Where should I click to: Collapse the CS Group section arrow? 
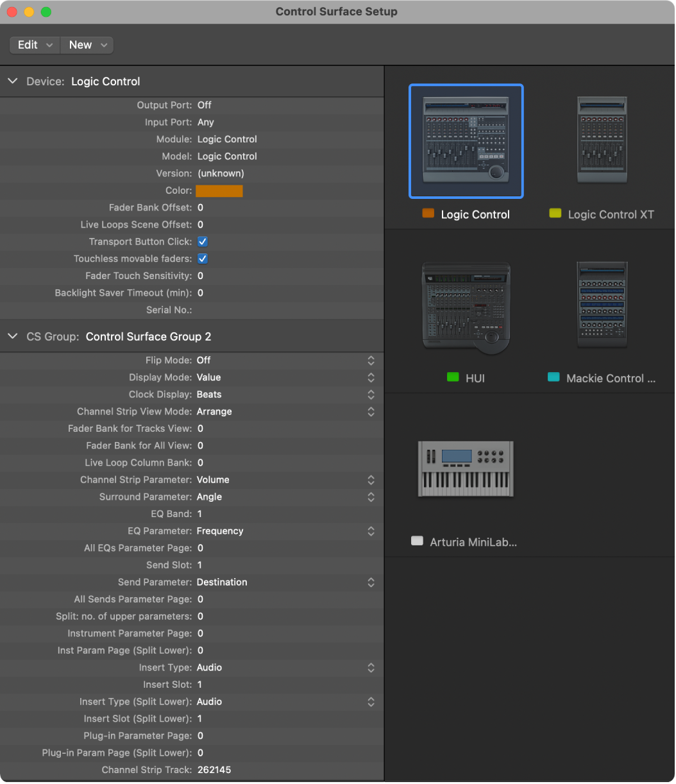(x=13, y=337)
